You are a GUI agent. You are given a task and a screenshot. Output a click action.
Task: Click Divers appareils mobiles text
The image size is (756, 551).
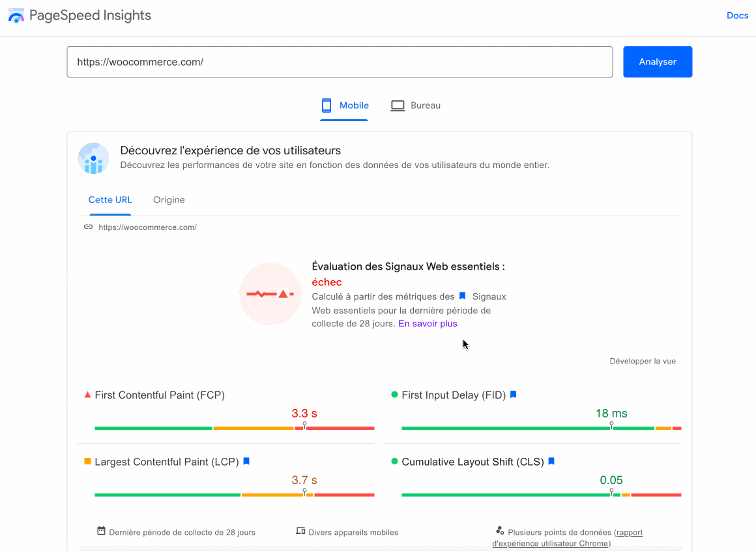(353, 532)
